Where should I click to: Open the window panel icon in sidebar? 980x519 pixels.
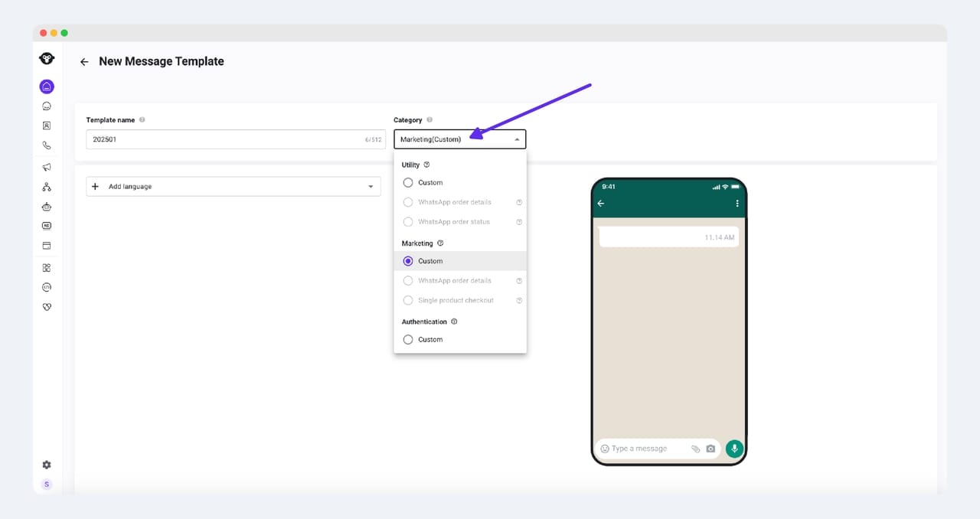click(x=47, y=246)
